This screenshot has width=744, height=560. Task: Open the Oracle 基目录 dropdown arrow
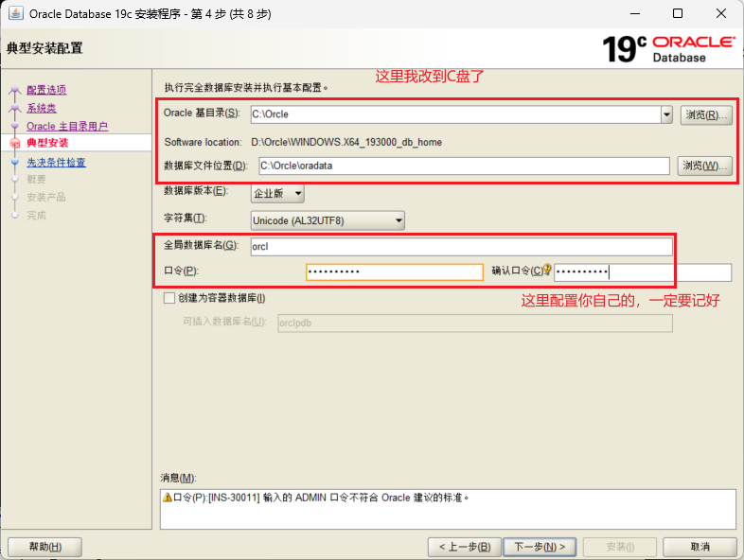(666, 114)
